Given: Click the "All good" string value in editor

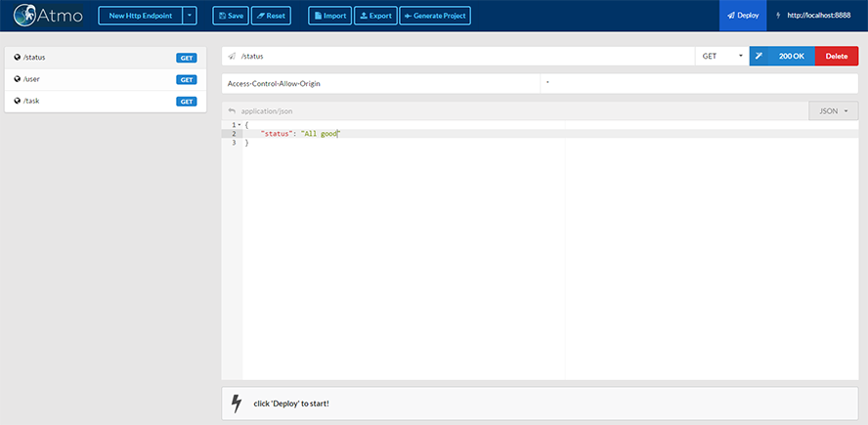Looking at the screenshot, I should click(x=320, y=134).
